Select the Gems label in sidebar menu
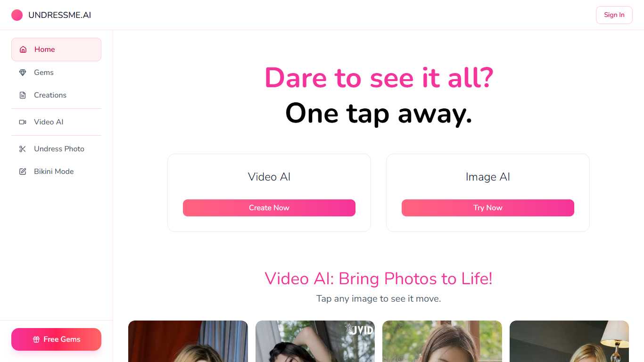 [x=44, y=73]
